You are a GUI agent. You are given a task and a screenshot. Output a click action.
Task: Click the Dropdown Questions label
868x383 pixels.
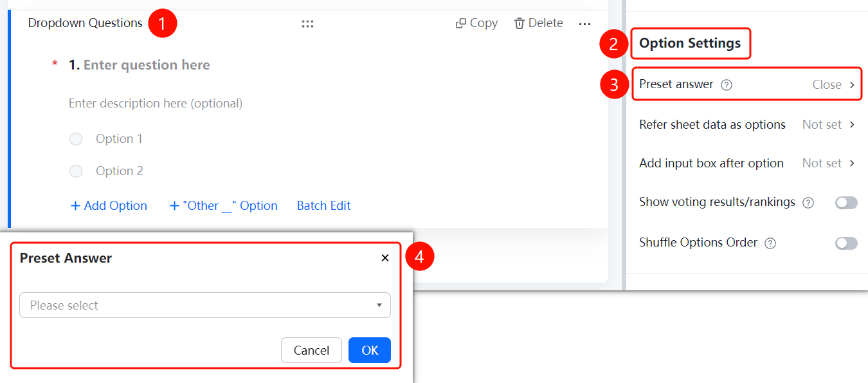[86, 23]
